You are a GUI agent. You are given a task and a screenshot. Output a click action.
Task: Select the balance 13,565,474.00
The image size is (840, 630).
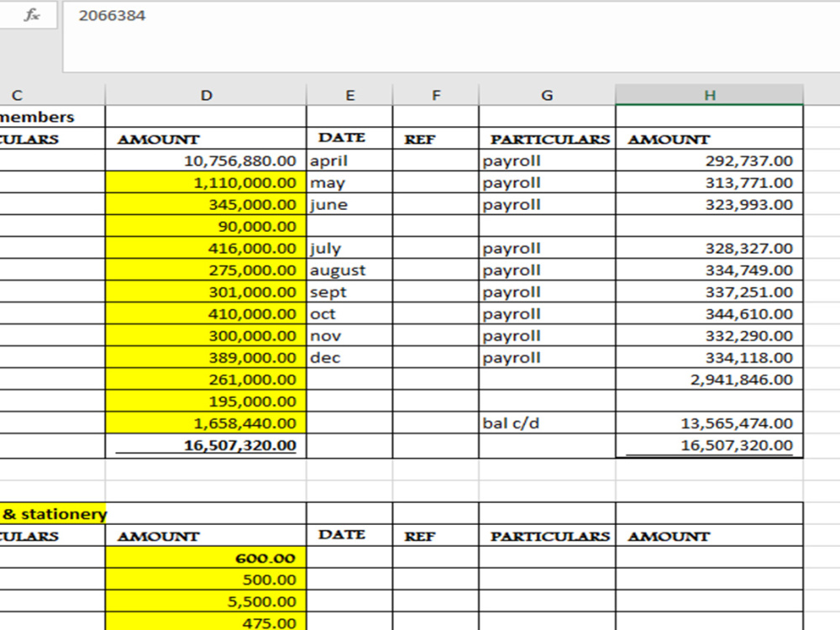[x=709, y=423]
